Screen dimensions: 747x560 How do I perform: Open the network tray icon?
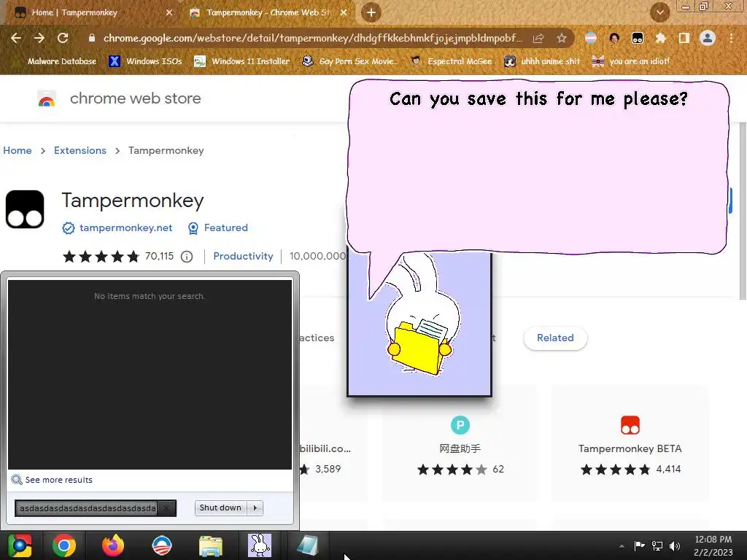pos(657,545)
